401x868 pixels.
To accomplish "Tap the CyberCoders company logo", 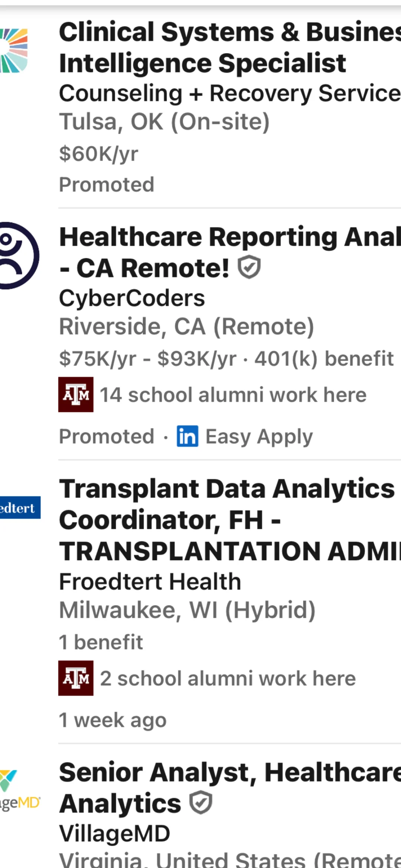I will pos(19,256).
